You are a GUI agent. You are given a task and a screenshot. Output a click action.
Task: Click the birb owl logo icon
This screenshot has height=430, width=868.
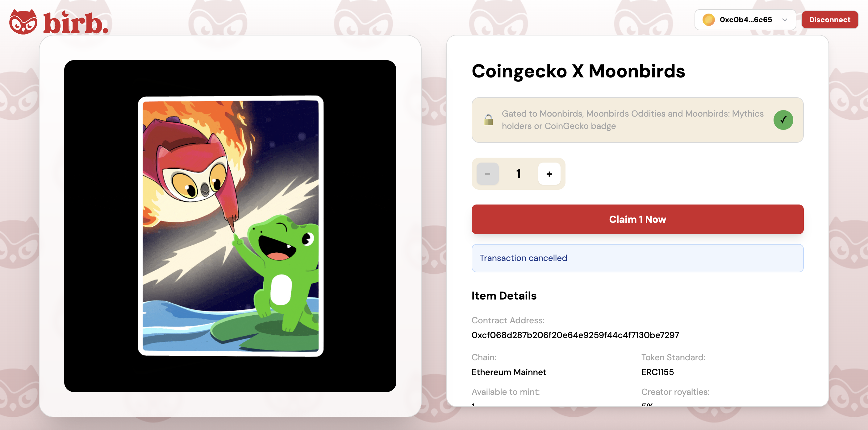tap(23, 22)
